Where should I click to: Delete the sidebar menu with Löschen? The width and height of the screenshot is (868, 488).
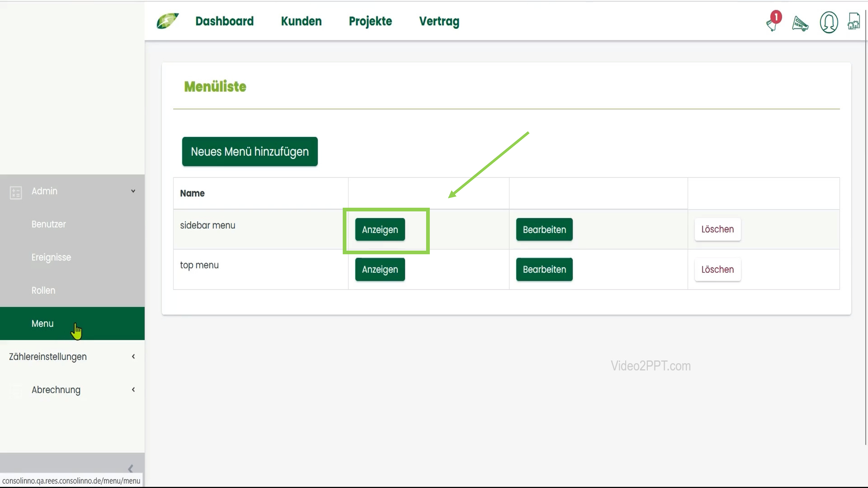pos(717,229)
